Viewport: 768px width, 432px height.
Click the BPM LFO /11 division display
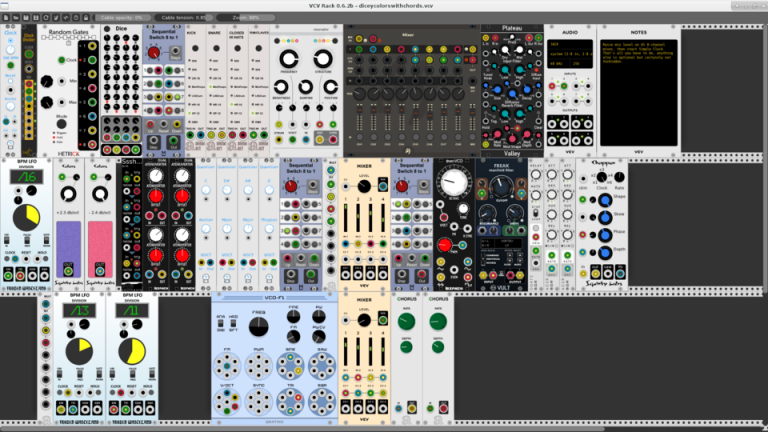point(132,311)
